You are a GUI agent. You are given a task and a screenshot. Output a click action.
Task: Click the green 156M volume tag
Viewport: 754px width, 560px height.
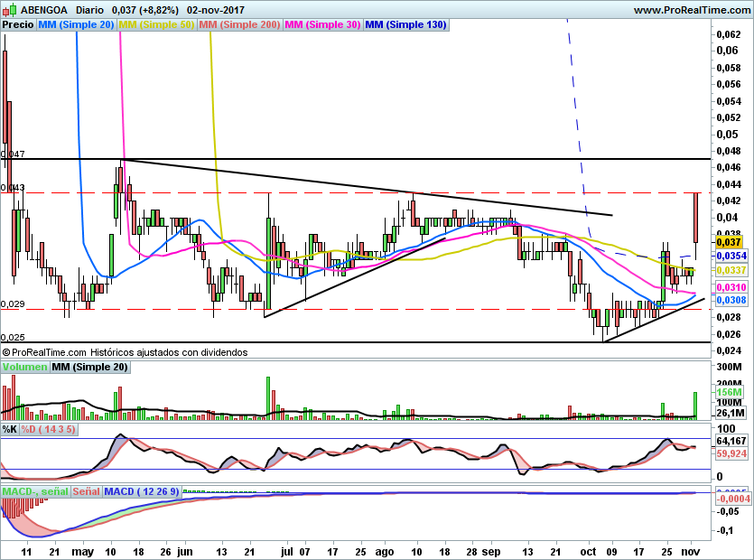coord(728,393)
